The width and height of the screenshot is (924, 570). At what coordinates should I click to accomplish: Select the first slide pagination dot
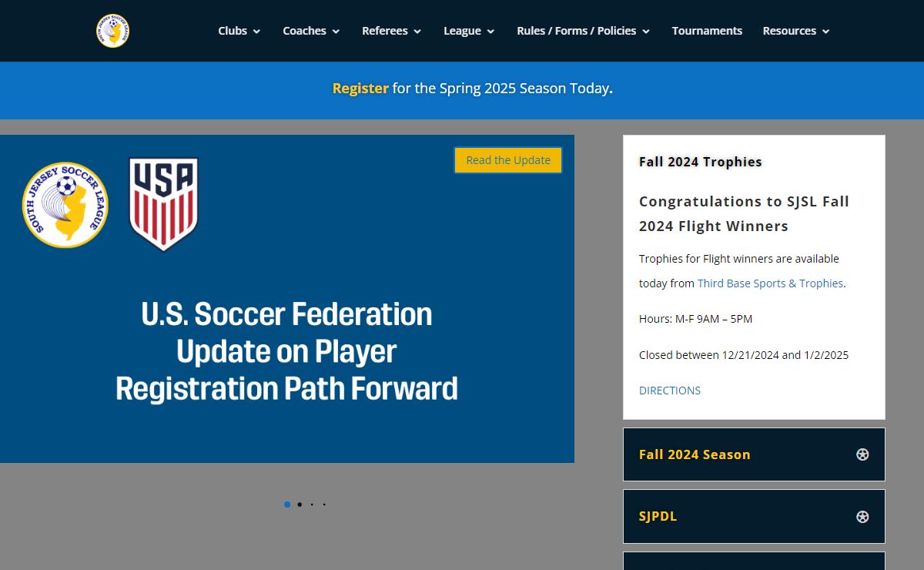coord(287,505)
